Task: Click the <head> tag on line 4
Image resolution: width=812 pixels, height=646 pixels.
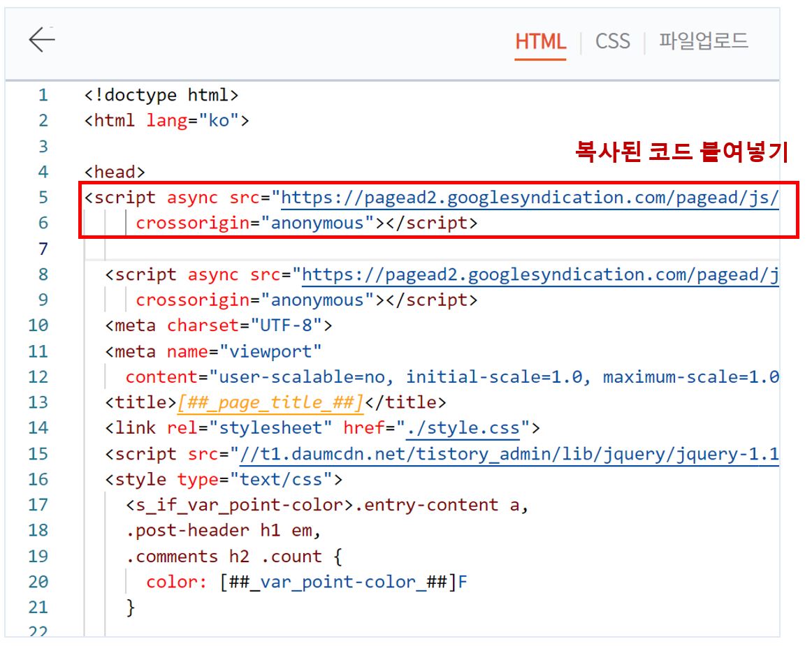Action: pos(115,172)
